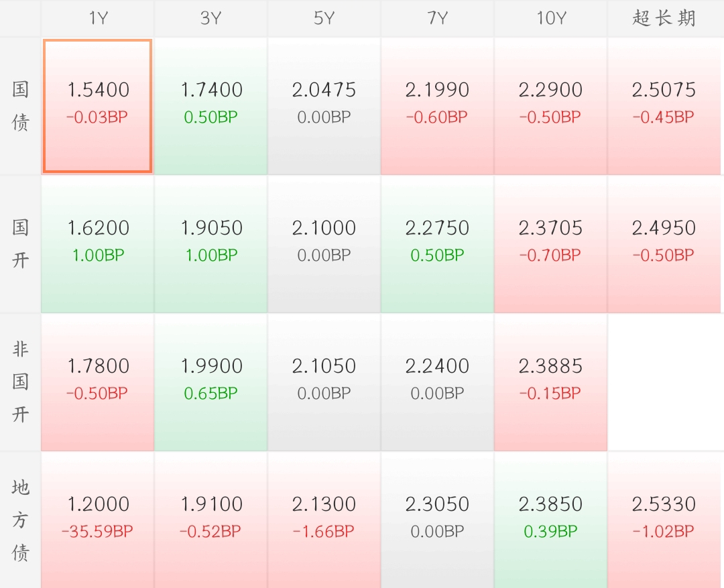The width and height of the screenshot is (724, 588).
Task: Select the 地方债 row label
Action: (x=20, y=520)
